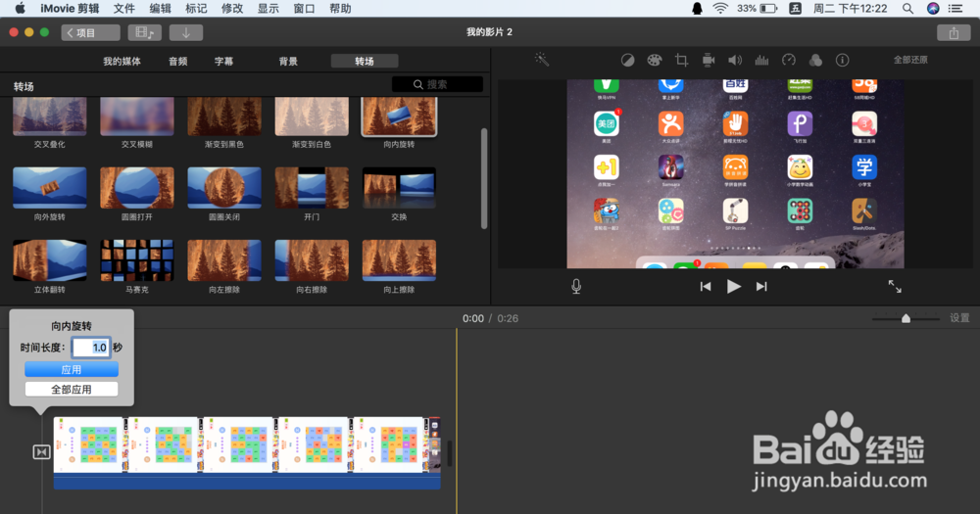Switch to the 背景 tab
980x514 pixels.
(x=288, y=62)
